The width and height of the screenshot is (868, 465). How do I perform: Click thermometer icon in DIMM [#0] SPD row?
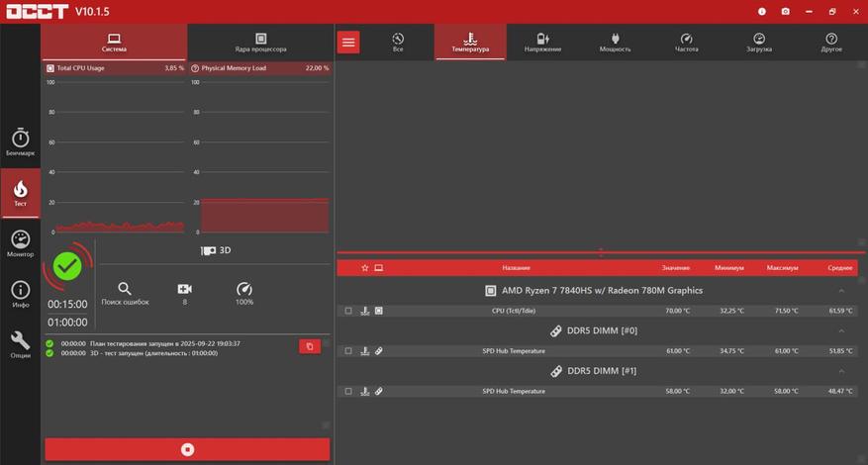point(364,350)
